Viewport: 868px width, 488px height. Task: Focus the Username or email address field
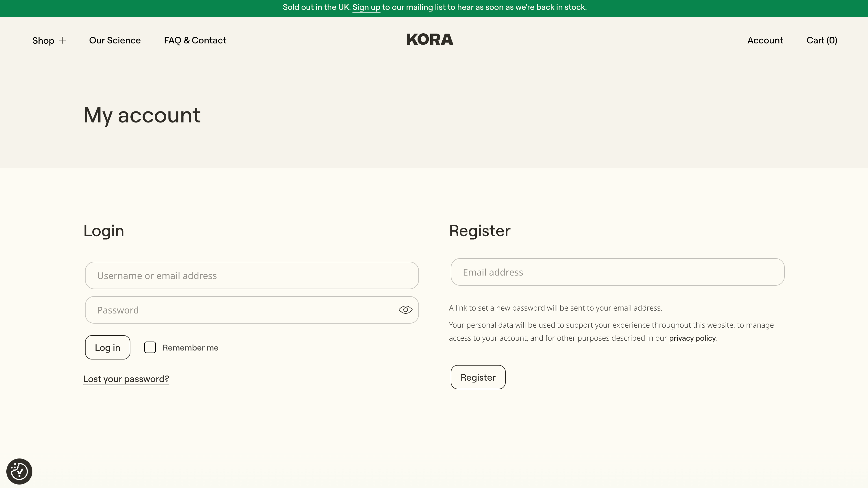coord(252,275)
